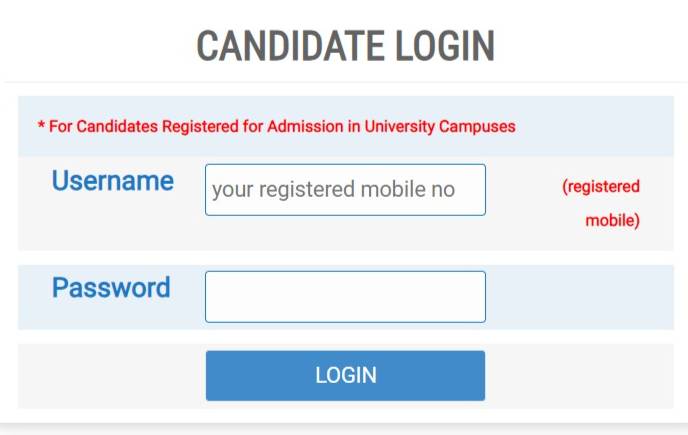Focus the Username input field
688x435 pixels.
point(345,190)
